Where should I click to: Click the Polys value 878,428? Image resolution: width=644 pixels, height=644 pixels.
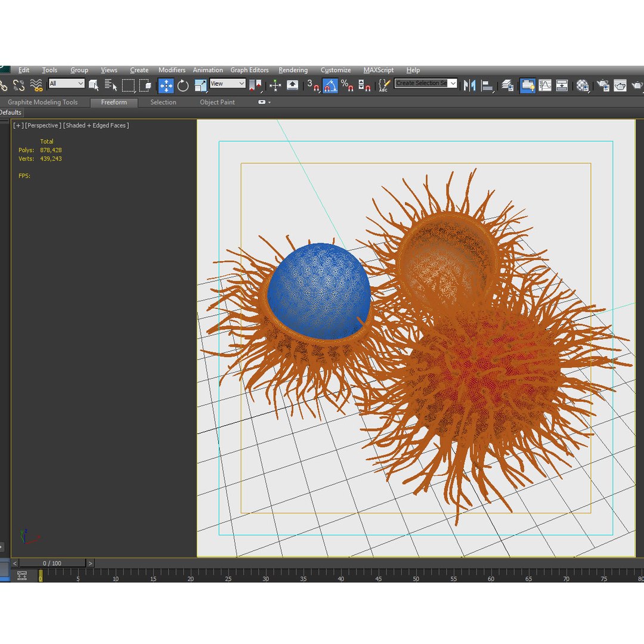(51, 150)
